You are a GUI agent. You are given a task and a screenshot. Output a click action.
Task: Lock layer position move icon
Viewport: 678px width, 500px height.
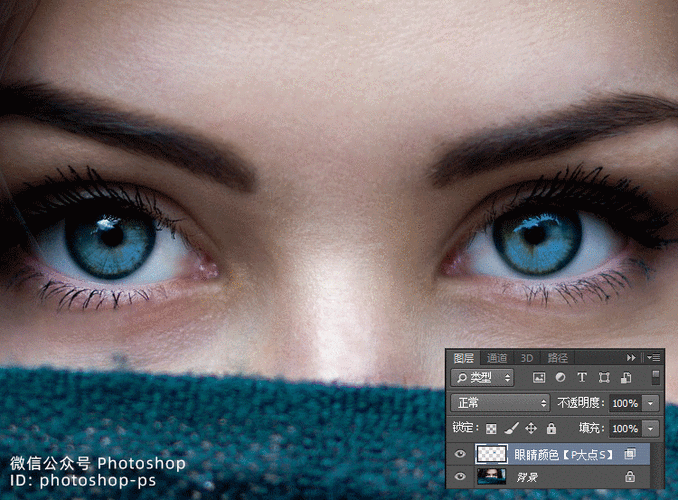click(531, 428)
